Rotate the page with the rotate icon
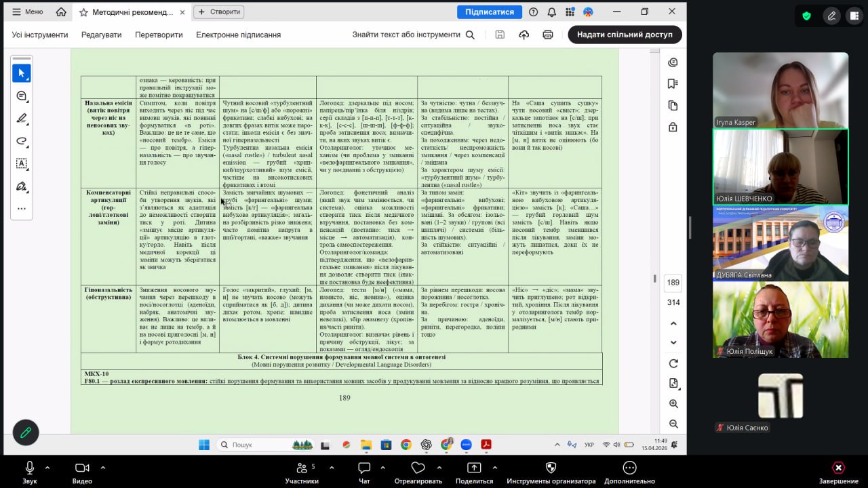The width and height of the screenshot is (868, 488). click(x=673, y=364)
